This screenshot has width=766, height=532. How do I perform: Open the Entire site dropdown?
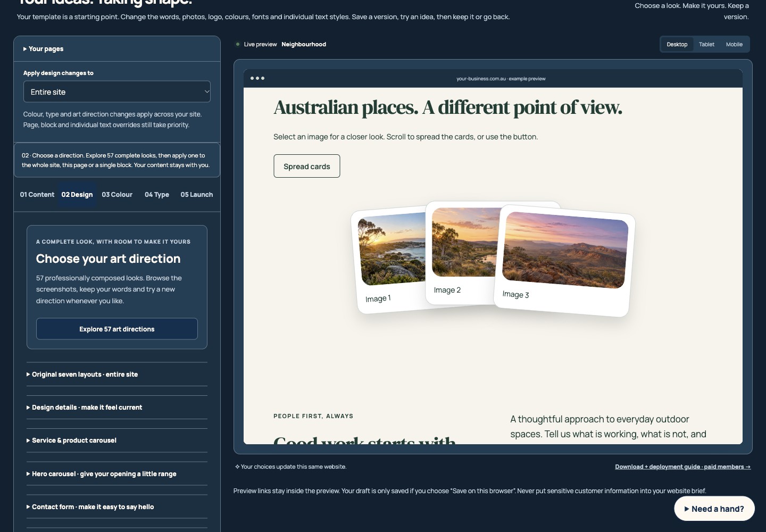tap(117, 92)
